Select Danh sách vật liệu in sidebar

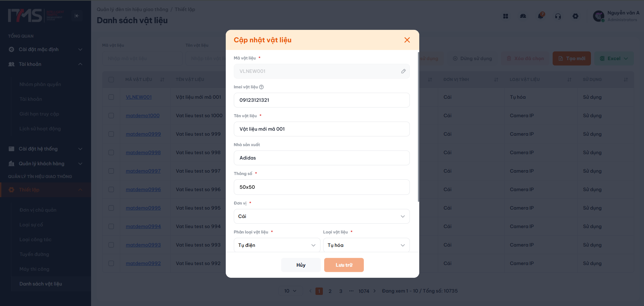click(x=41, y=284)
